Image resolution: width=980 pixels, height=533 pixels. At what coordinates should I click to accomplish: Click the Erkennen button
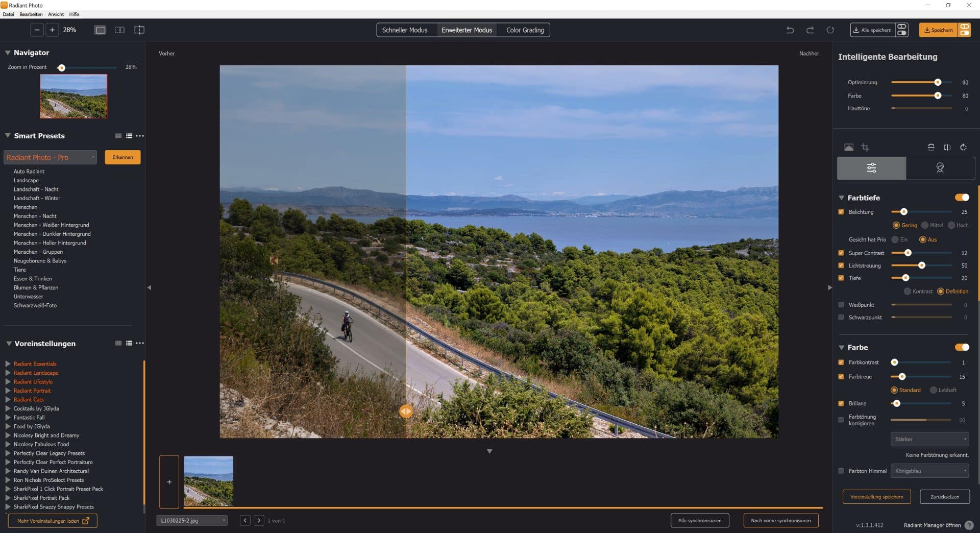click(122, 157)
